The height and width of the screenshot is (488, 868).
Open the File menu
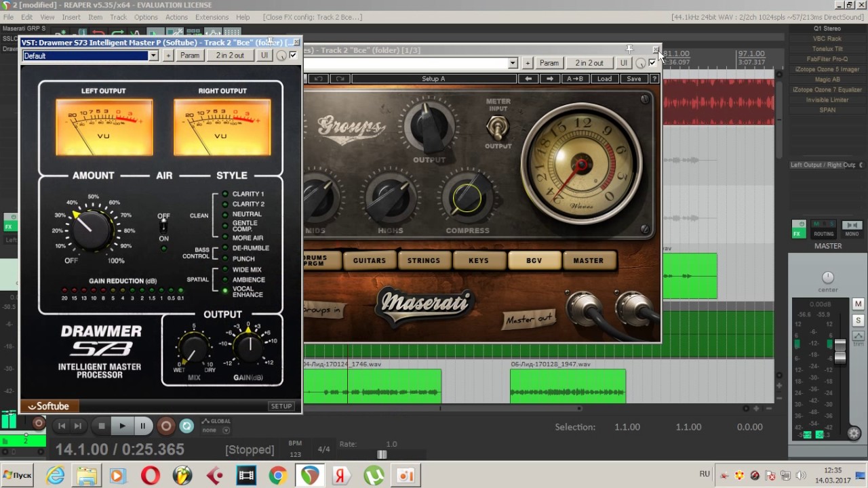point(8,17)
